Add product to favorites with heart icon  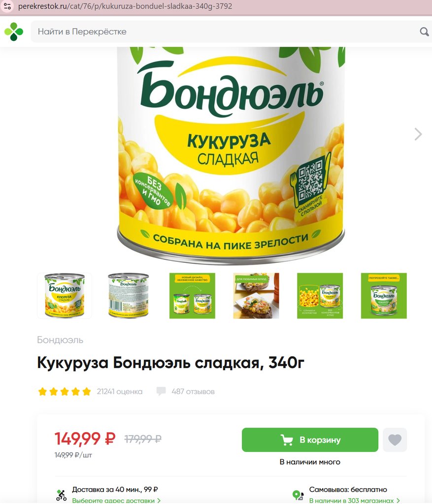click(395, 440)
